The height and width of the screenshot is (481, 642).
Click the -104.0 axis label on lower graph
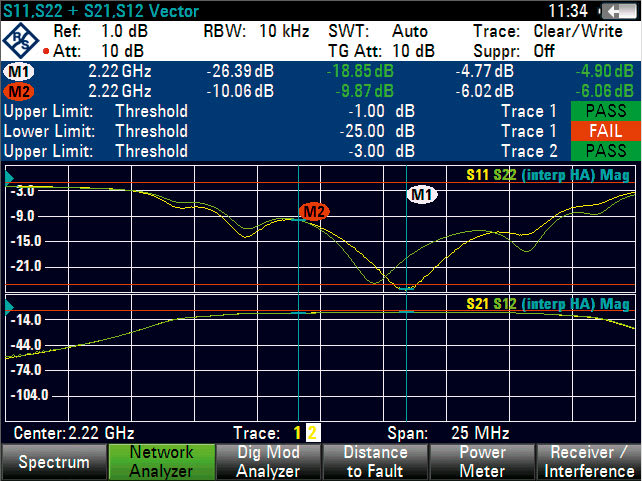(29, 395)
